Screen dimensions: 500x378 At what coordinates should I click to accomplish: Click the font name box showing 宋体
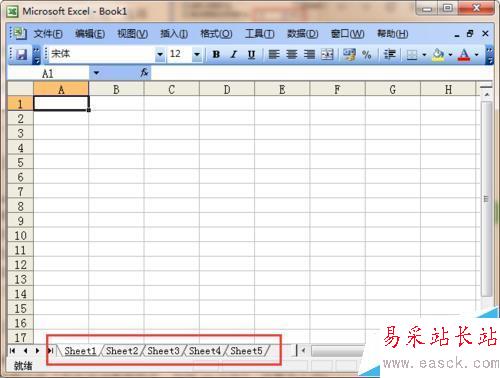tap(102, 54)
